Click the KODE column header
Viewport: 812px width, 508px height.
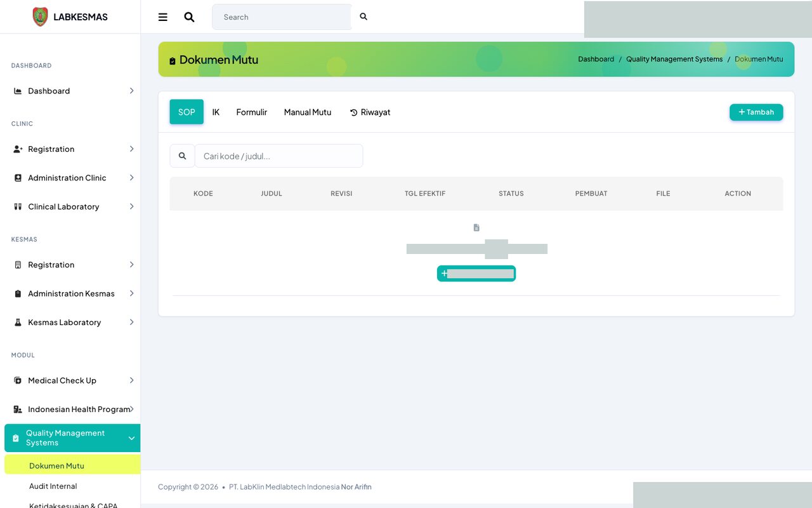[203, 193]
